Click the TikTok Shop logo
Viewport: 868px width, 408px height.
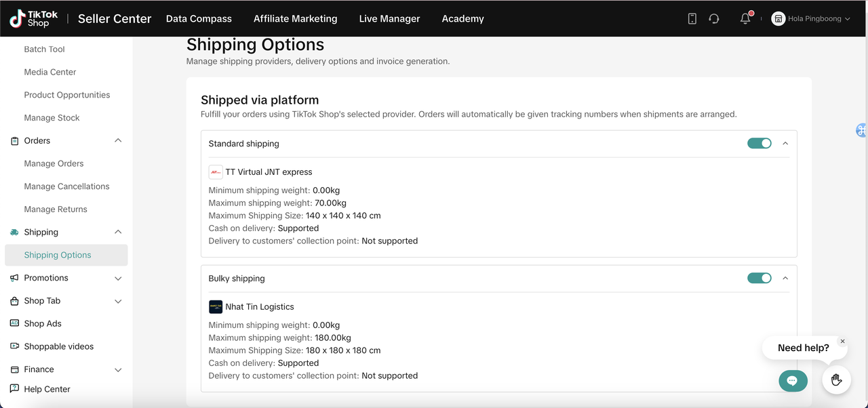33,18
